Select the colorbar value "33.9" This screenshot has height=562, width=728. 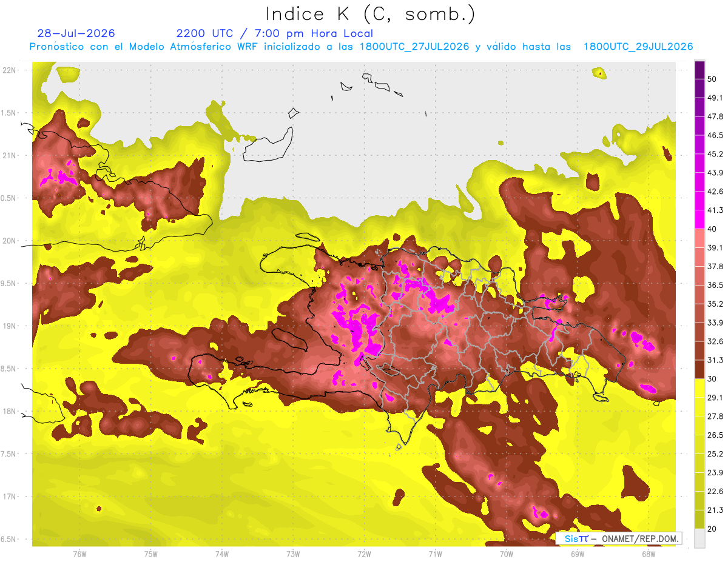(x=715, y=323)
